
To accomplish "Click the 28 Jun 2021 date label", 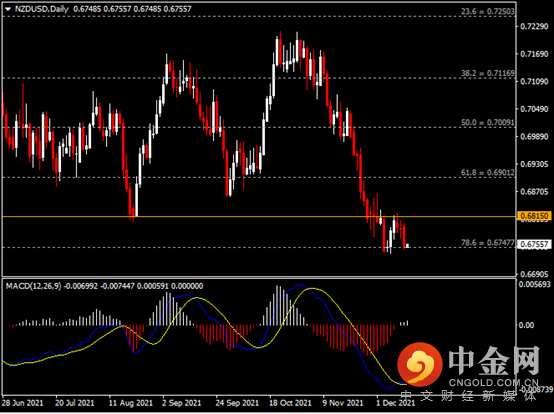I will (x=23, y=403).
